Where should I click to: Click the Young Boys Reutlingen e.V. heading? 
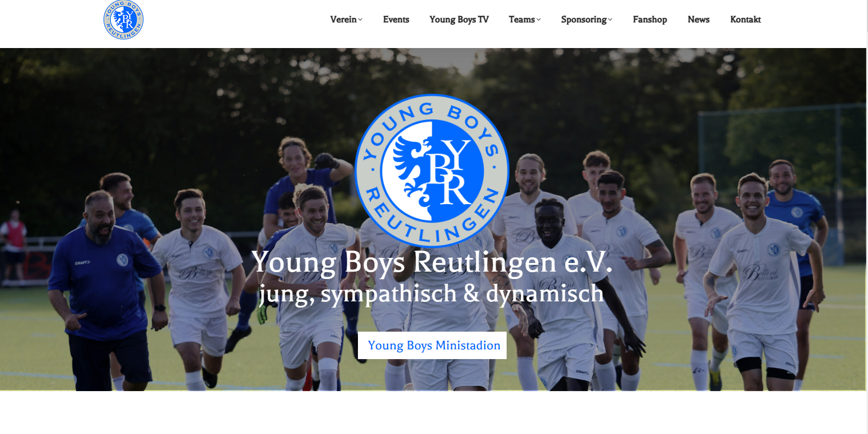pyautogui.click(x=432, y=262)
